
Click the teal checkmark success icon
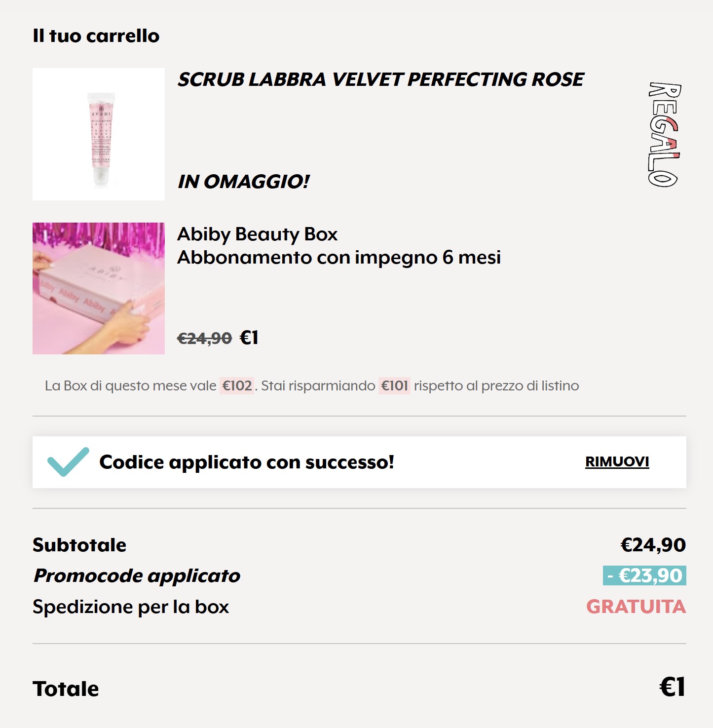[x=68, y=462]
